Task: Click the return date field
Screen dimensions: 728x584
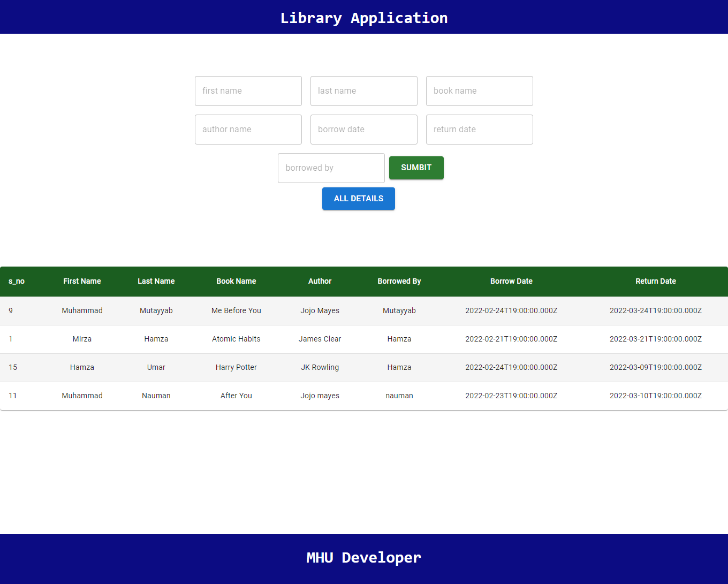Action: click(x=480, y=130)
